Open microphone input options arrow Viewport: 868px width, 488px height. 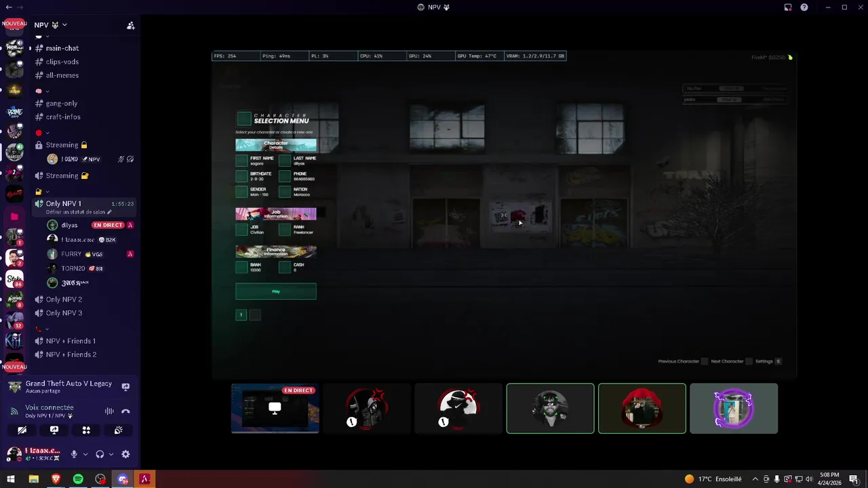pyautogui.click(x=85, y=454)
